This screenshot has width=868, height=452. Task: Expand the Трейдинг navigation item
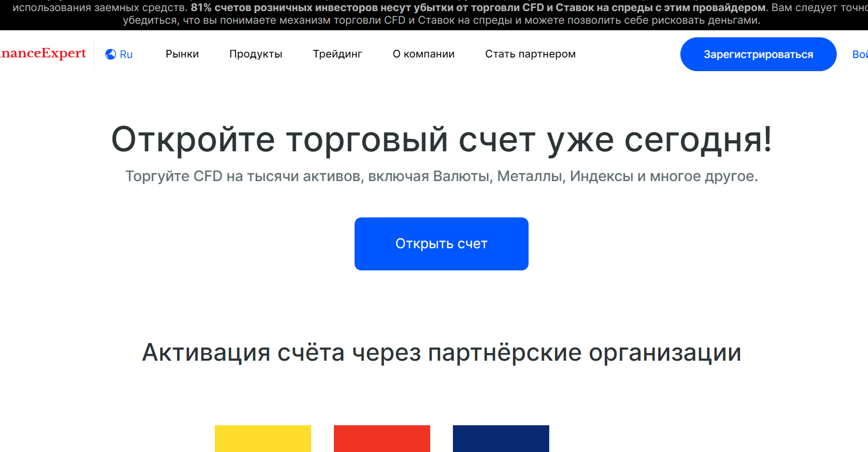[x=337, y=54]
